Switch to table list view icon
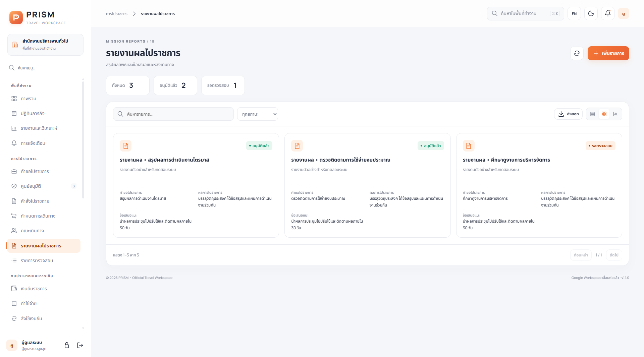This screenshot has width=644, height=357. [593, 114]
